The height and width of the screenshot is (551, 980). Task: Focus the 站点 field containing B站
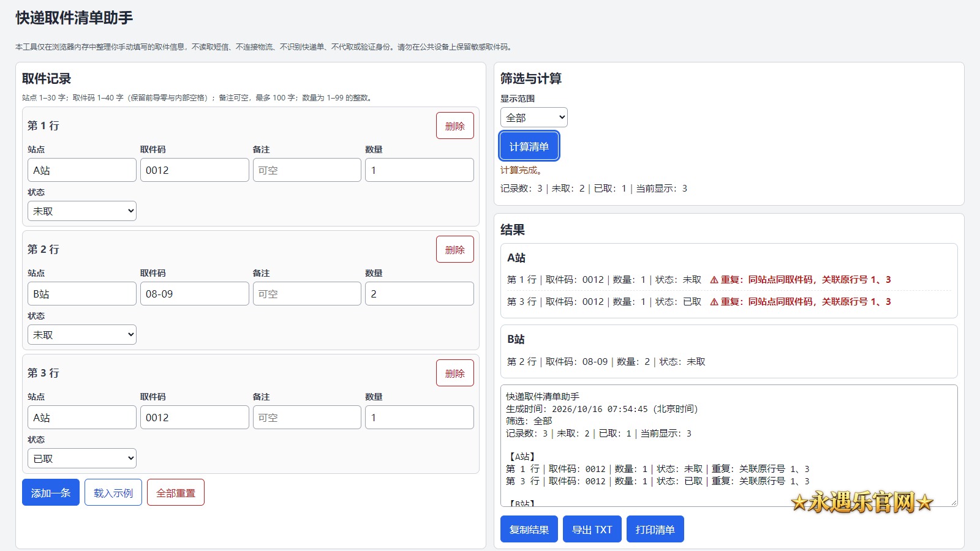click(82, 294)
